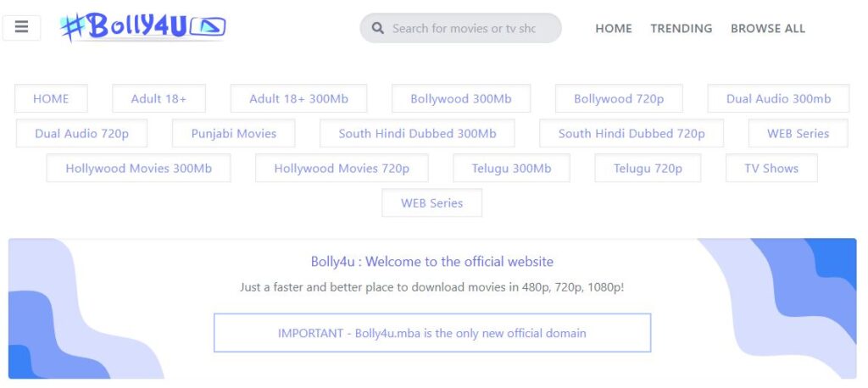Click the 'Just a faster and better place' text
This screenshot has height=388, width=868.
(432, 287)
